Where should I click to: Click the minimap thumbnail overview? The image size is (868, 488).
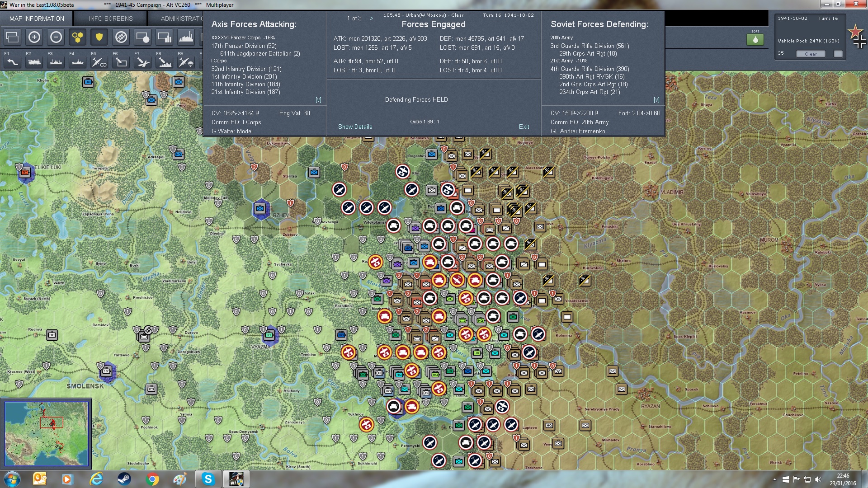pos(47,433)
